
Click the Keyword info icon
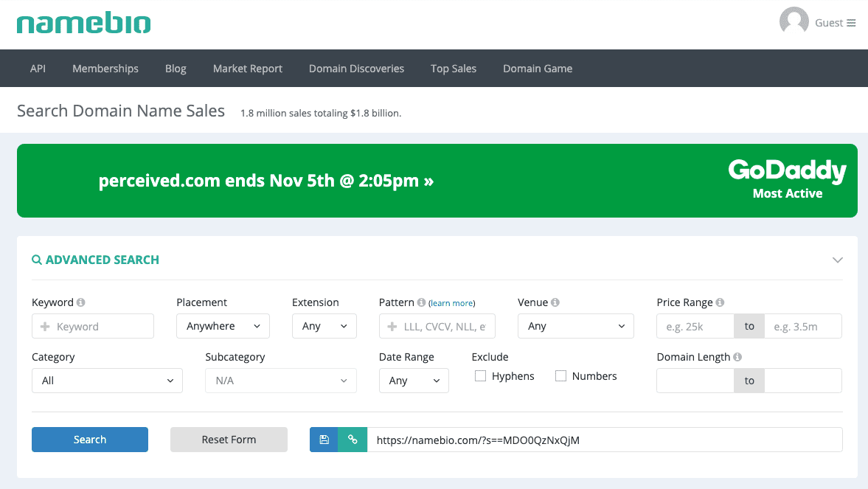tap(81, 302)
